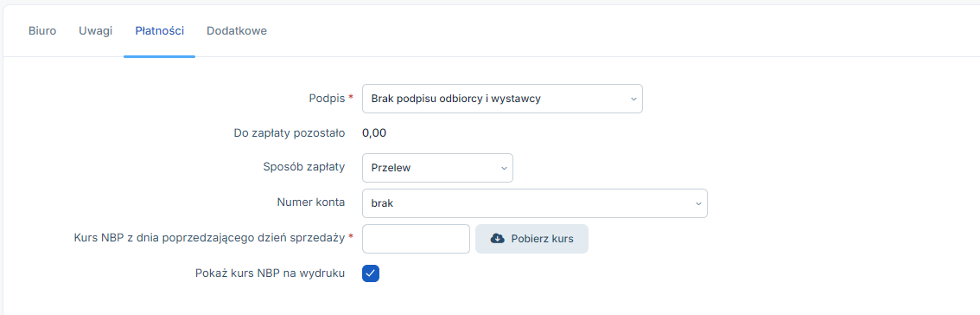Viewport: 980px width, 315px height.
Task: Focus the Kurs NBP exchange rate input field
Action: tap(416, 239)
